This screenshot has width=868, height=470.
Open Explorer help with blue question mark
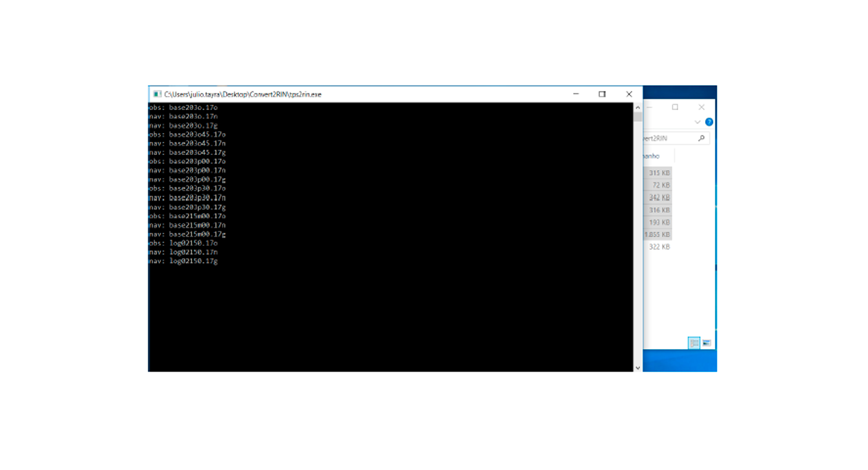click(709, 122)
